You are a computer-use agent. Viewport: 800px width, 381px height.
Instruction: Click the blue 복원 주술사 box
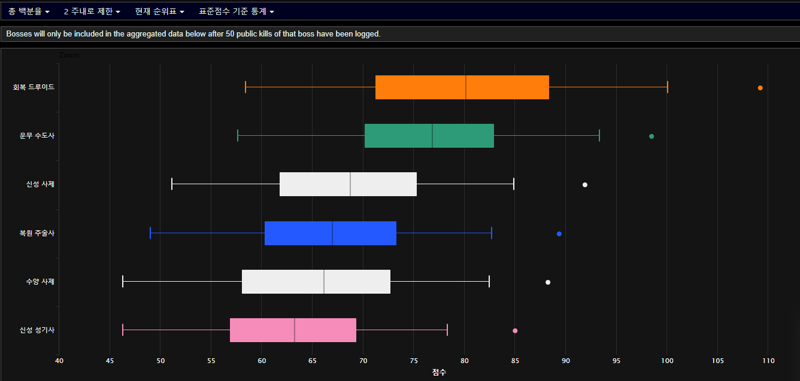[331, 233]
